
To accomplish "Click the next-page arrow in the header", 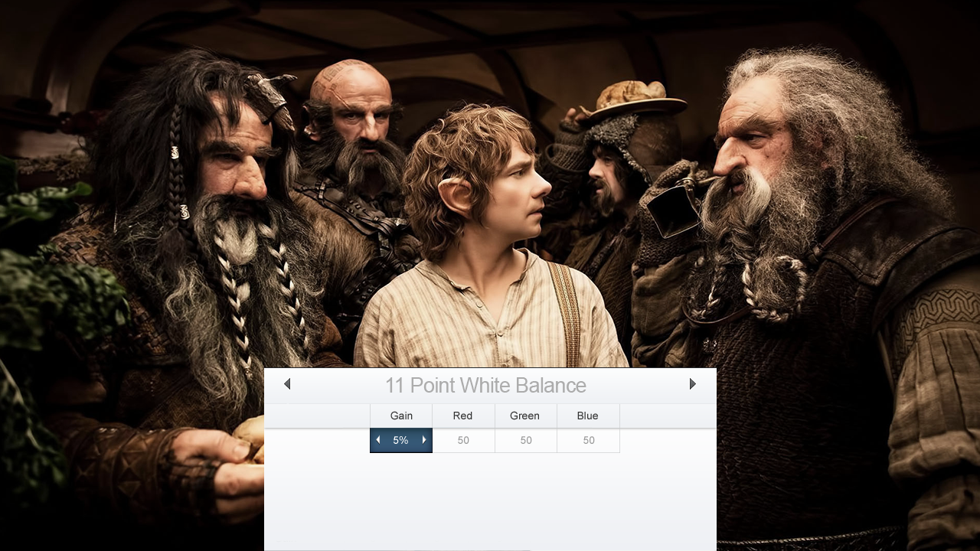I will 692,384.
